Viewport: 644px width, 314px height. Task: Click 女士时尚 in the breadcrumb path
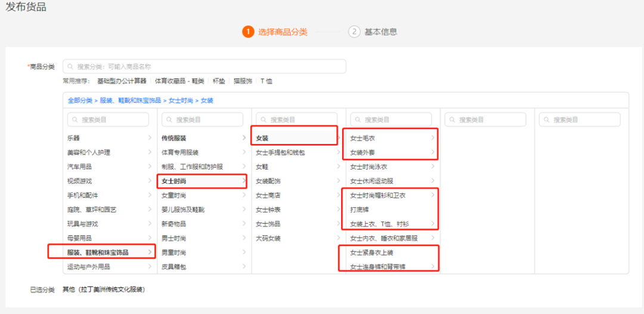click(181, 100)
